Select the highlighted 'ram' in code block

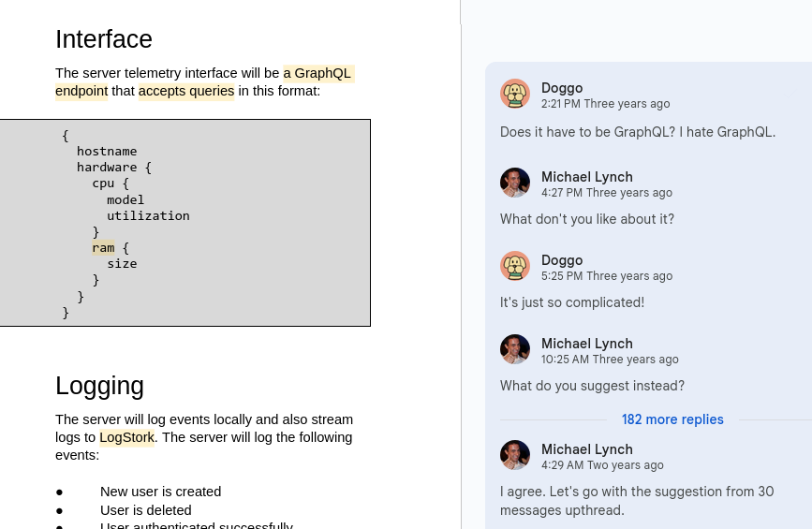click(x=103, y=248)
